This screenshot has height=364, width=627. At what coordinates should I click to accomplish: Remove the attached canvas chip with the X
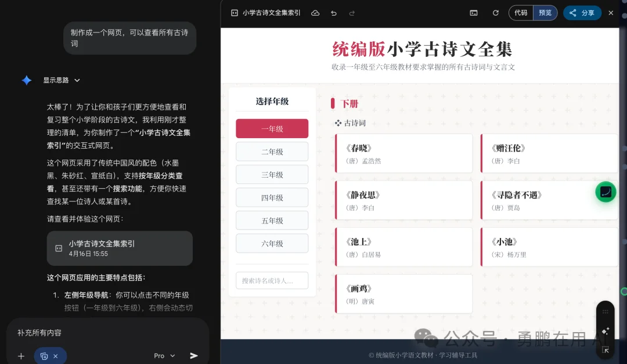click(x=56, y=355)
